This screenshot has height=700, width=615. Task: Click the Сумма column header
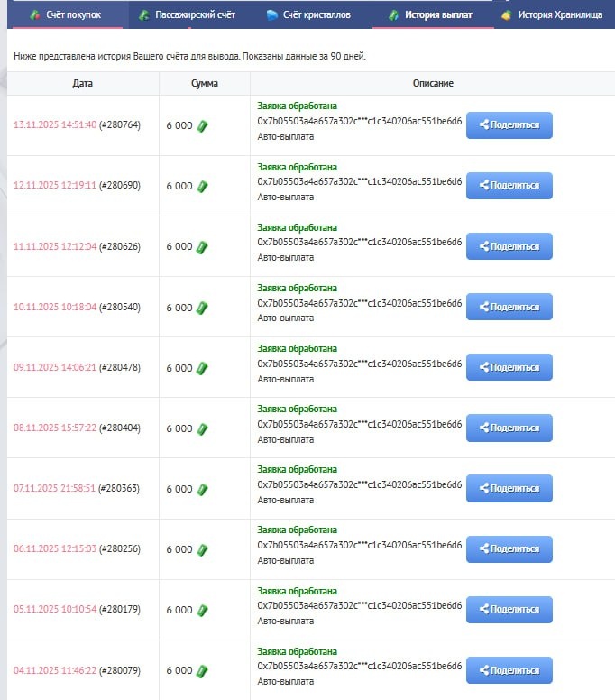click(x=205, y=84)
